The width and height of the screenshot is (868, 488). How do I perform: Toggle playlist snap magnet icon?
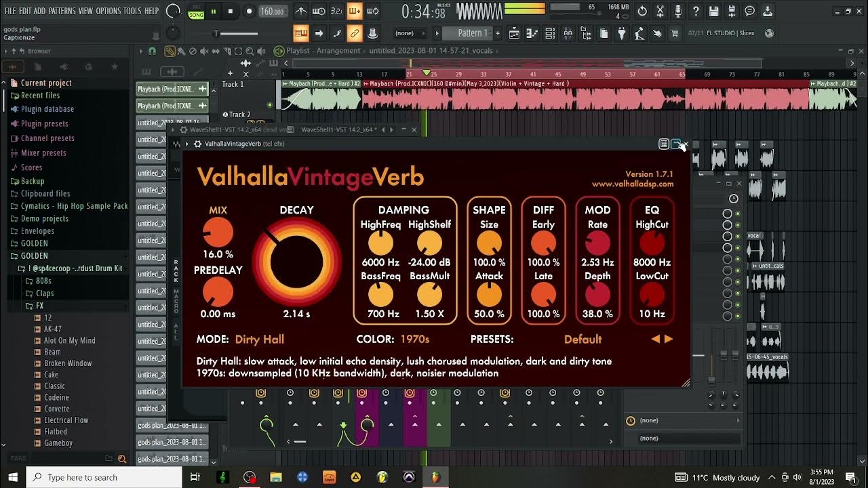[153, 51]
